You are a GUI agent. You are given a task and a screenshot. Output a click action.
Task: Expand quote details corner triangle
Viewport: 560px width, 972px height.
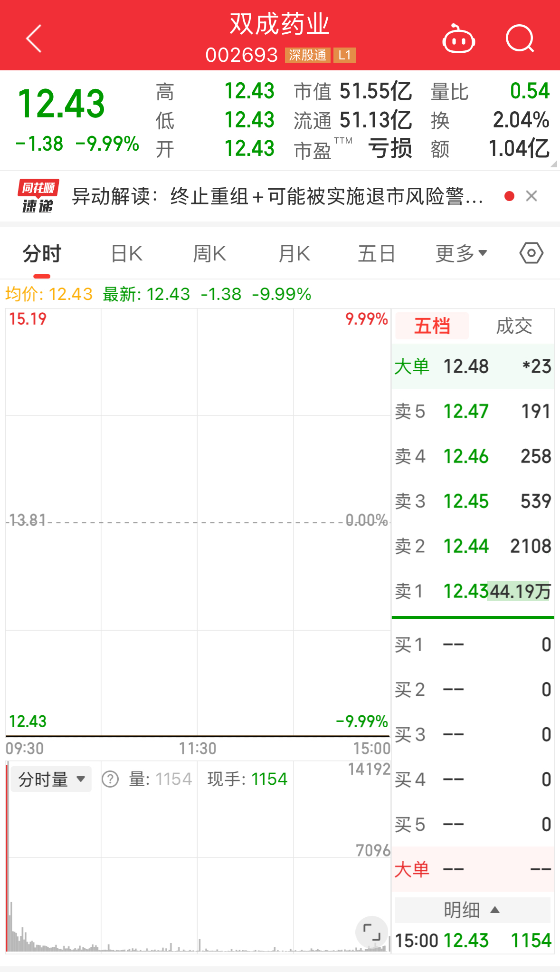coord(553,164)
